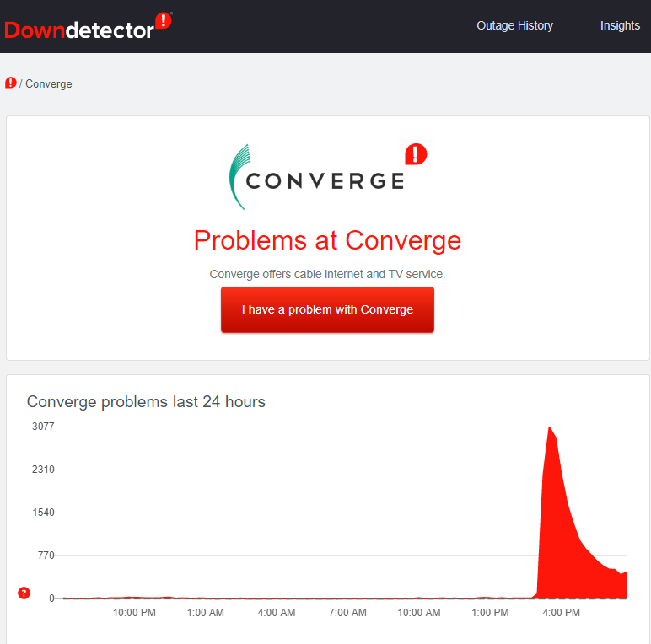Click the 1540 y-axis label

coord(43,513)
